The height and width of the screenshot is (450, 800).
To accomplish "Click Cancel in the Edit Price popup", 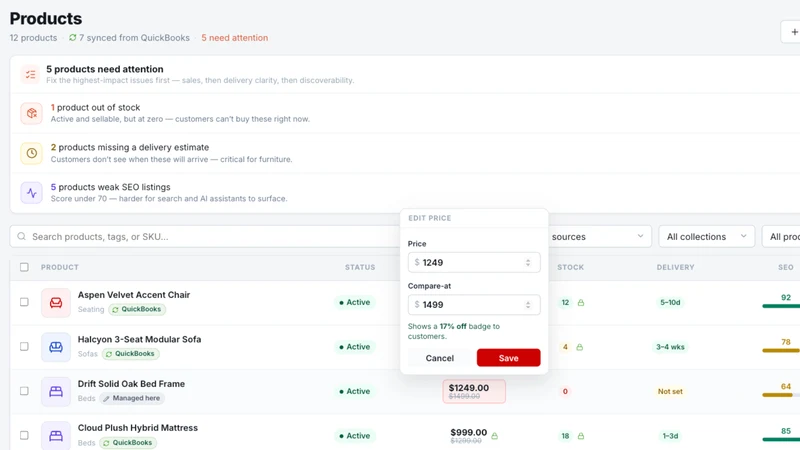I will pos(440,358).
